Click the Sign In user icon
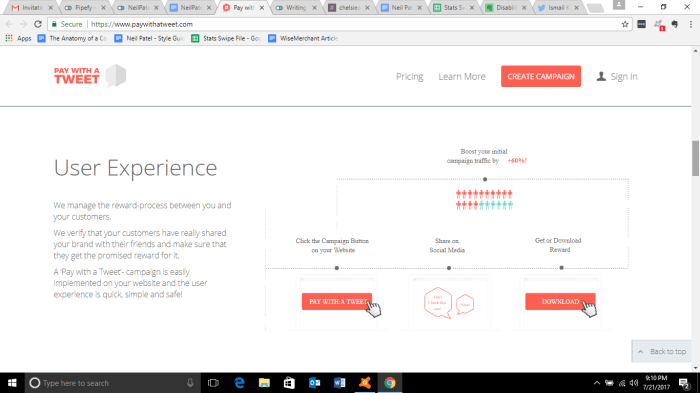 coord(601,76)
